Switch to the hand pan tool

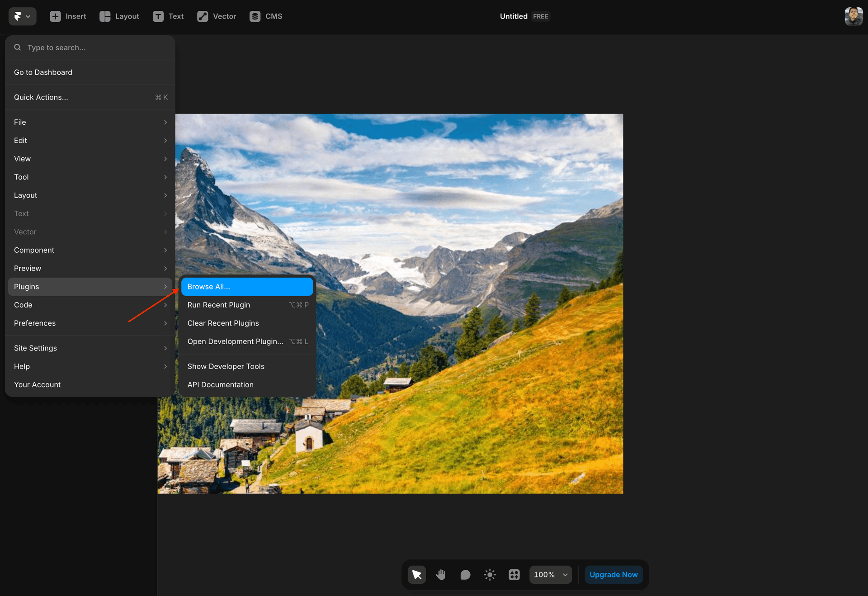tap(441, 574)
